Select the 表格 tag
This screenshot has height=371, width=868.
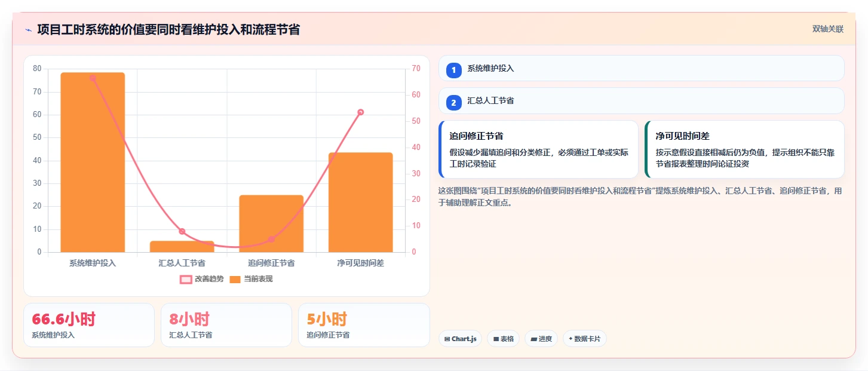503,339
